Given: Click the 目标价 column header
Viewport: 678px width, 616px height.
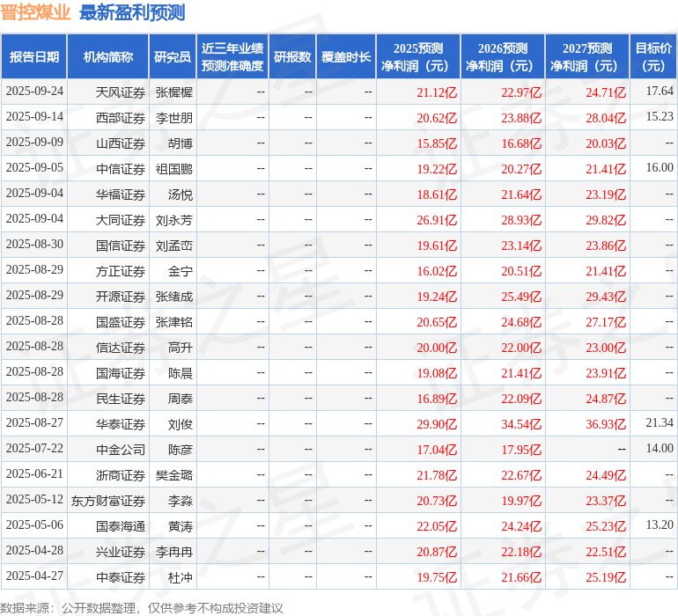Looking at the screenshot, I should tap(653, 57).
